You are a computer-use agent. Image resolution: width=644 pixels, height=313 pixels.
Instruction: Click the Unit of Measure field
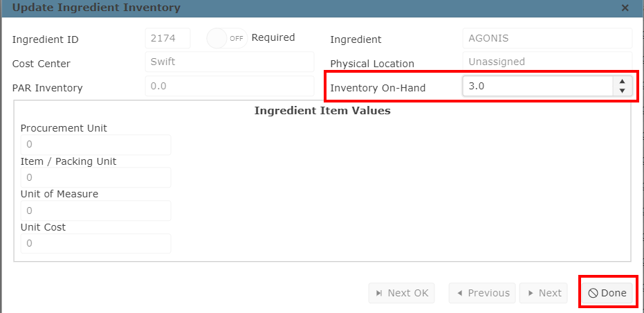(x=95, y=211)
